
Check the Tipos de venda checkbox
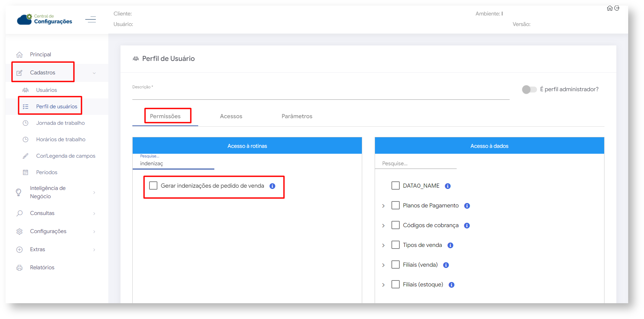click(x=395, y=245)
